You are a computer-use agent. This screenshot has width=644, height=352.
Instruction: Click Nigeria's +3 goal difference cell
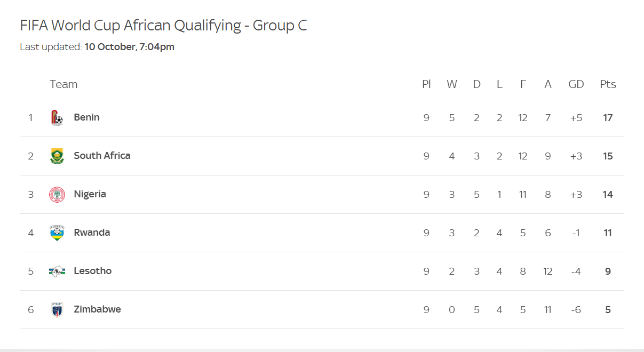coord(576,194)
